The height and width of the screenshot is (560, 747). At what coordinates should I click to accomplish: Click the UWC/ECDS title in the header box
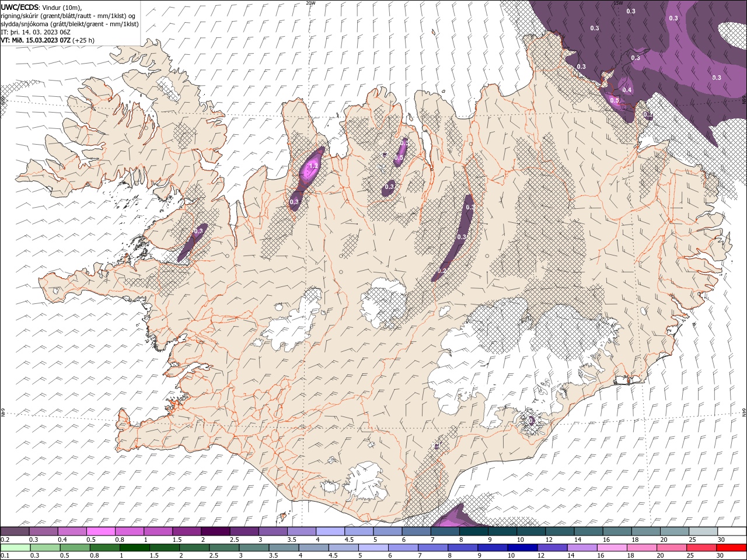point(20,7)
